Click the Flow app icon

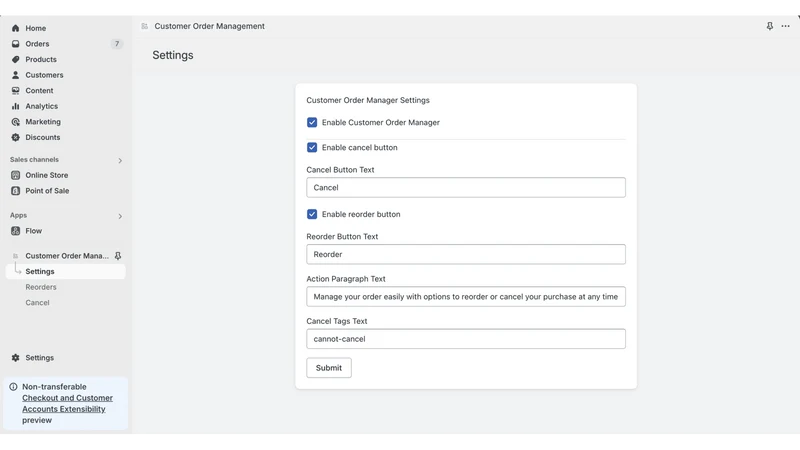click(x=15, y=231)
